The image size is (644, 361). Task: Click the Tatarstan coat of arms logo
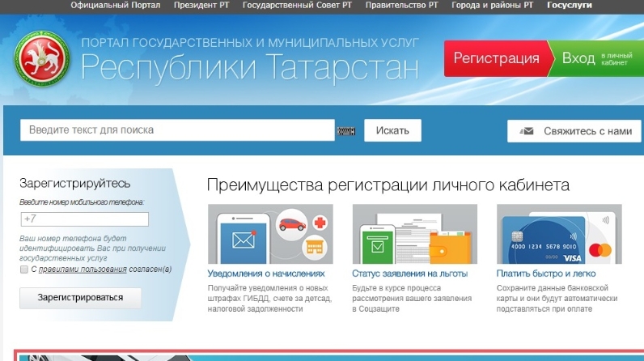coord(41,58)
